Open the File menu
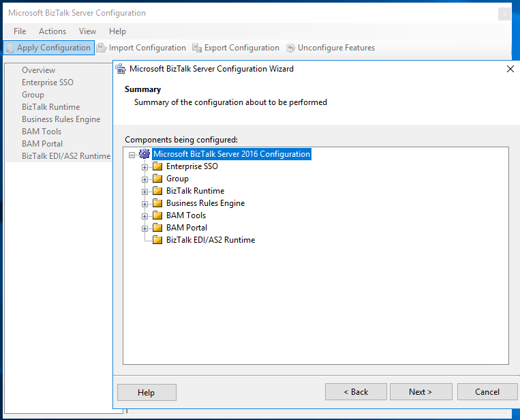 20,31
